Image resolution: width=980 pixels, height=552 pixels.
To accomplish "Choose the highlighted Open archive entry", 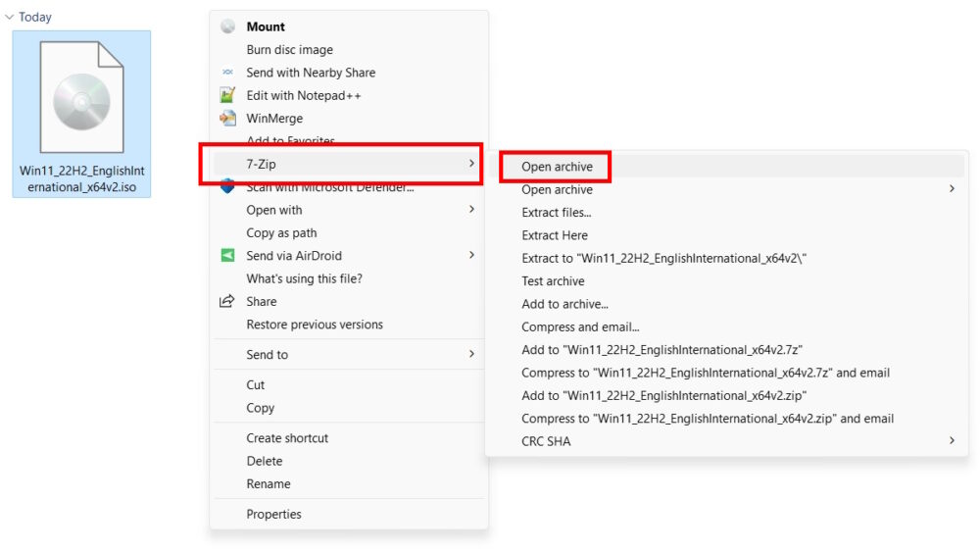I will point(557,167).
